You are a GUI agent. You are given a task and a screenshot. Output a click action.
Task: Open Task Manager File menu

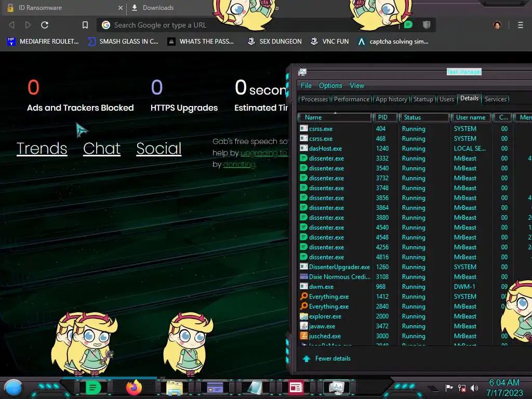tap(305, 86)
